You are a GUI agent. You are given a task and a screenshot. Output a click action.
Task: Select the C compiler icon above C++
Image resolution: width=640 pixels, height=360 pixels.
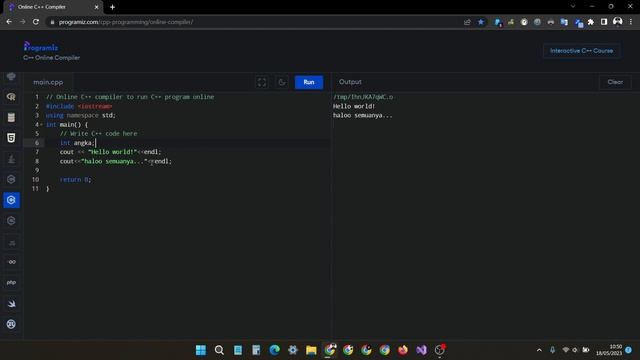click(11, 179)
